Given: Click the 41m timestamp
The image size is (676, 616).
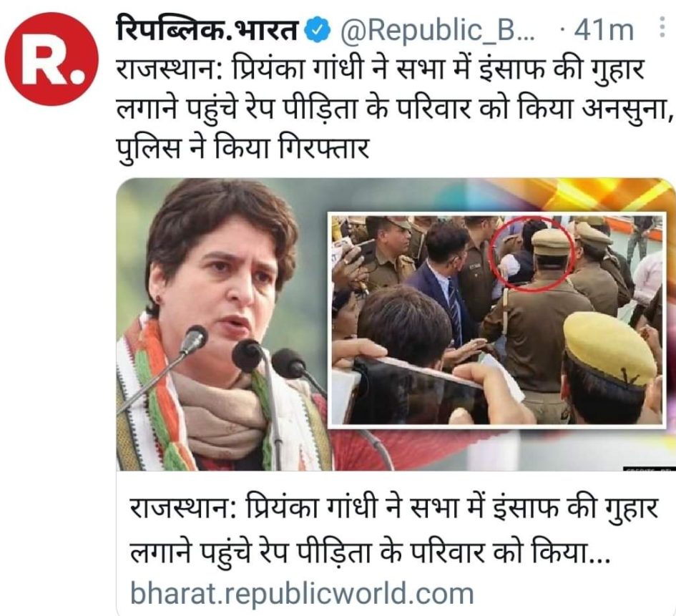Looking at the screenshot, I should (x=604, y=30).
